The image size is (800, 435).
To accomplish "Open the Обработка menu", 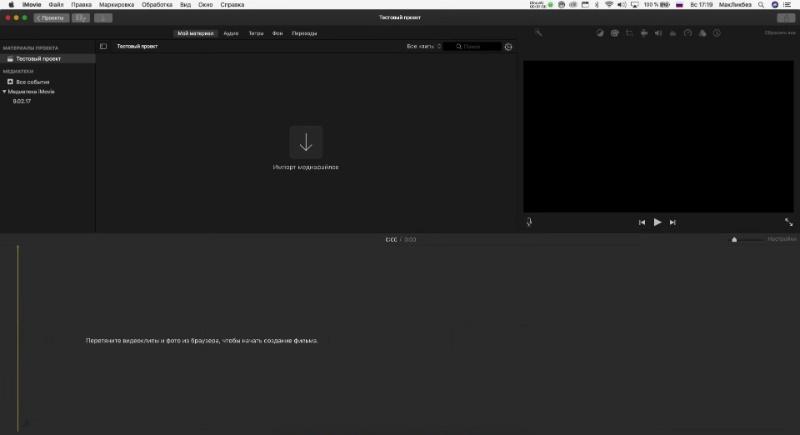I will click(x=157, y=5).
